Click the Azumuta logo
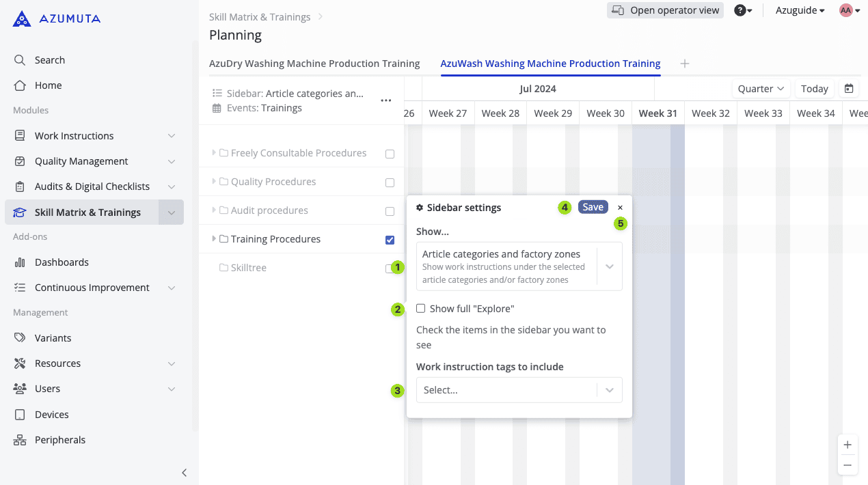 tap(56, 18)
